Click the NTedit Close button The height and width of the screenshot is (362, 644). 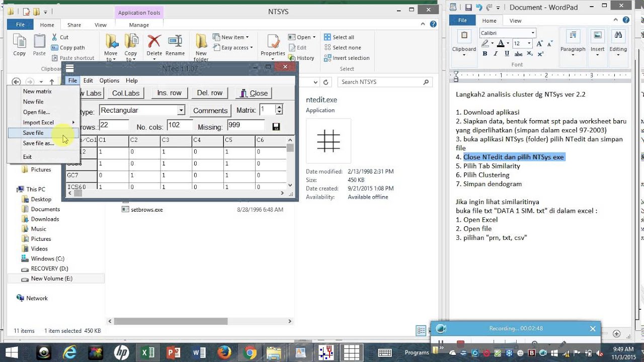254,93
